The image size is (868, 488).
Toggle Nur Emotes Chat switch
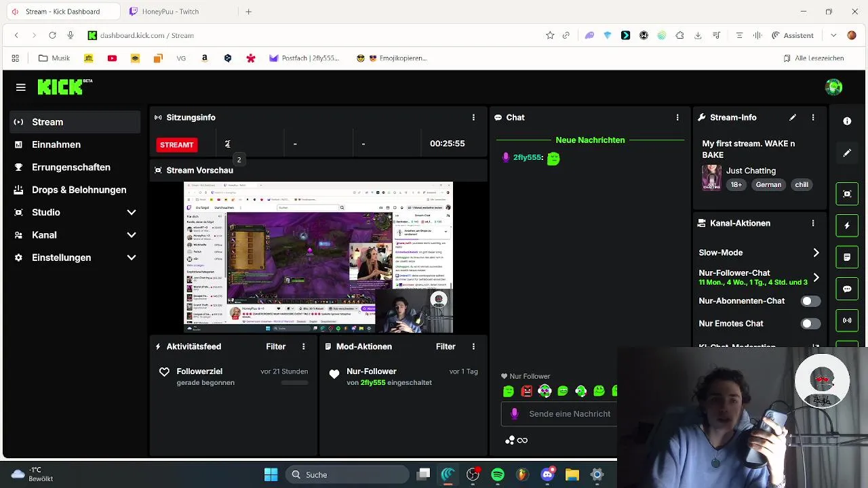point(810,324)
